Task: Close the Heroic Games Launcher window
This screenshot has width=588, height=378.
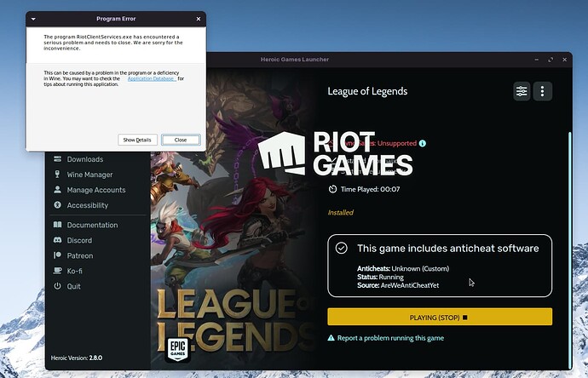Action: (x=564, y=60)
